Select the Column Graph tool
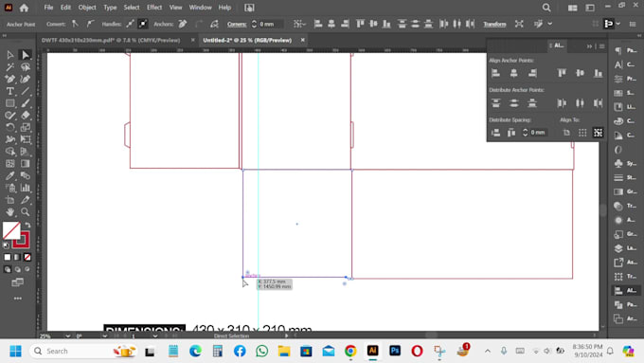The width and height of the screenshot is (644, 363). [26, 188]
